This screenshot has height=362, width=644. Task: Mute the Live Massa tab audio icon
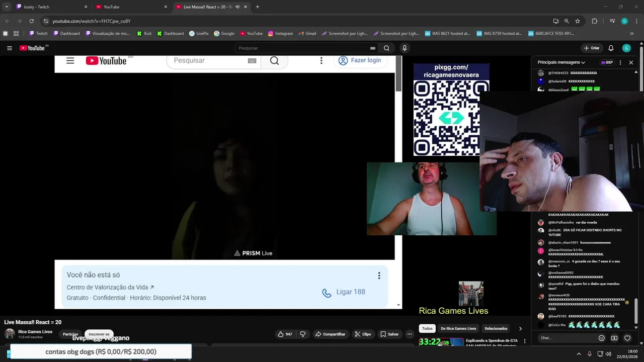tap(237, 7)
